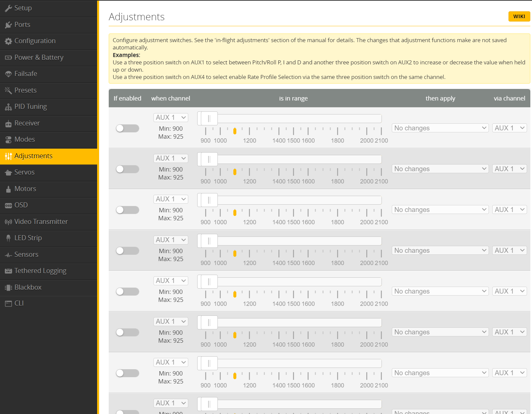Click the Failsafe parachute icon

(x=8, y=74)
